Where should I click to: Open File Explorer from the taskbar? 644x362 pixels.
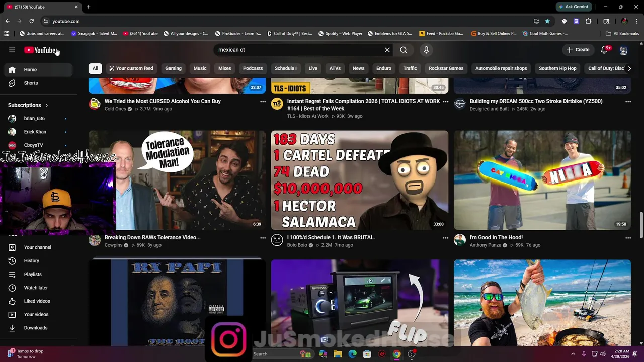(338, 354)
